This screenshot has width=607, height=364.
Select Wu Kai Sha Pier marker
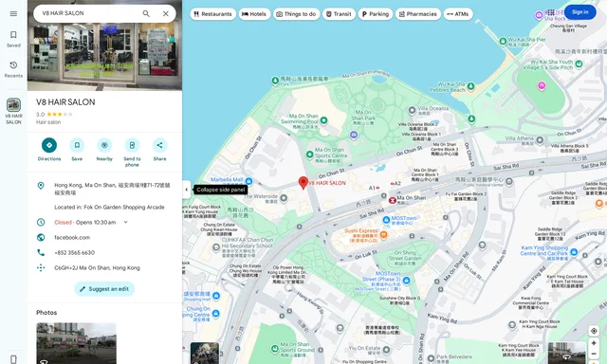[503, 41]
